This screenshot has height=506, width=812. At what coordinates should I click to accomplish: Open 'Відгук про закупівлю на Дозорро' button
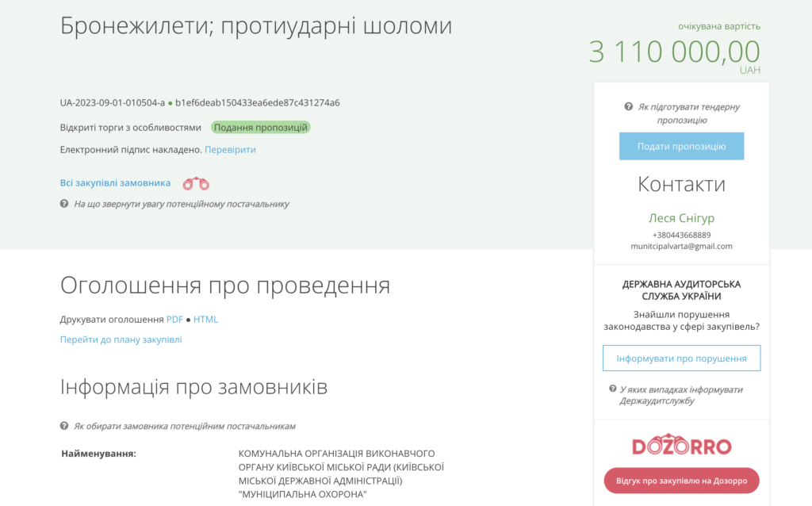coord(681,481)
